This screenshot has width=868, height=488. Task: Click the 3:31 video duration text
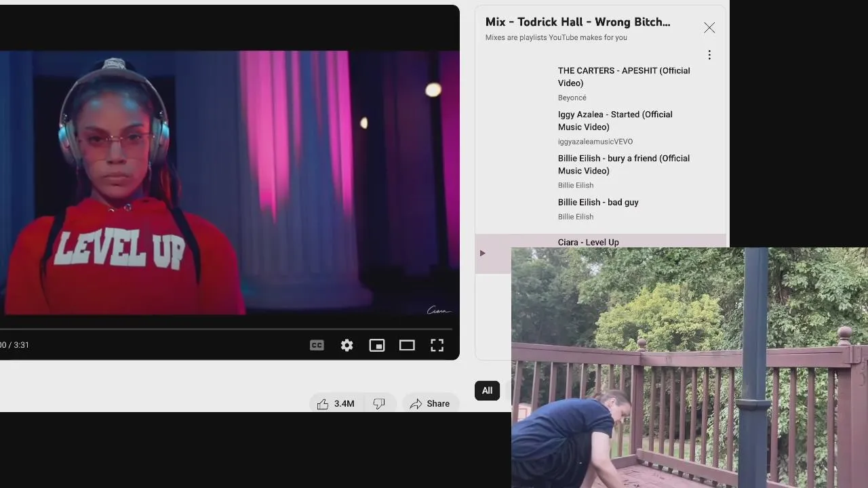[22, 345]
